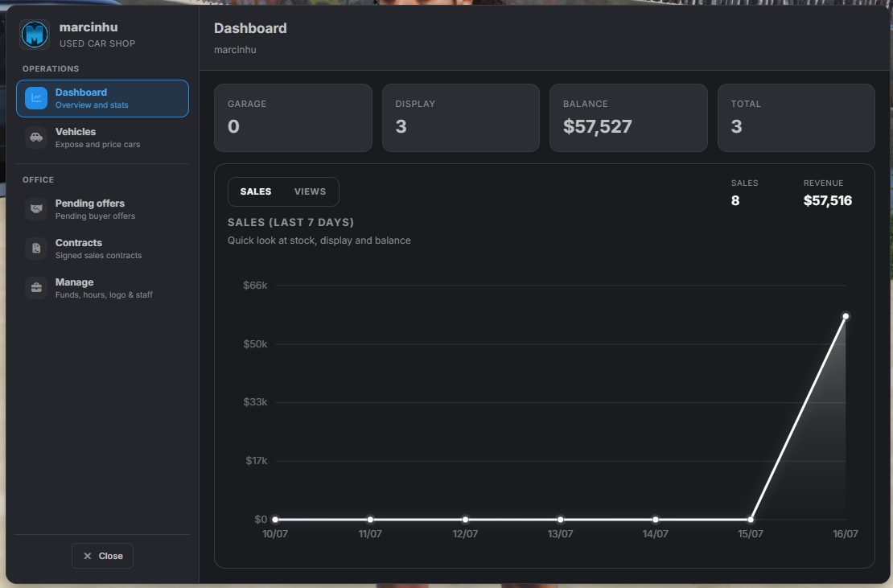Select the 11/07 data point on chart
The height and width of the screenshot is (588, 893).
[370, 519]
